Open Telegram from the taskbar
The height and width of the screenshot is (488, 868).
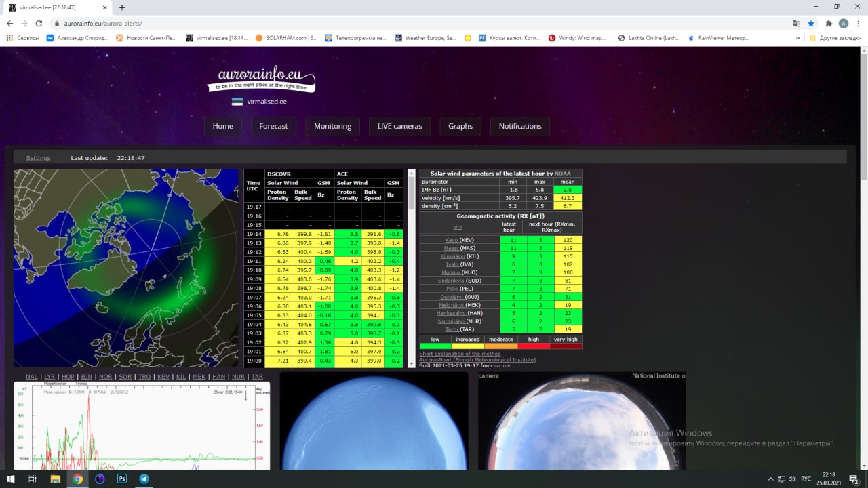pyautogui.click(x=144, y=479)
